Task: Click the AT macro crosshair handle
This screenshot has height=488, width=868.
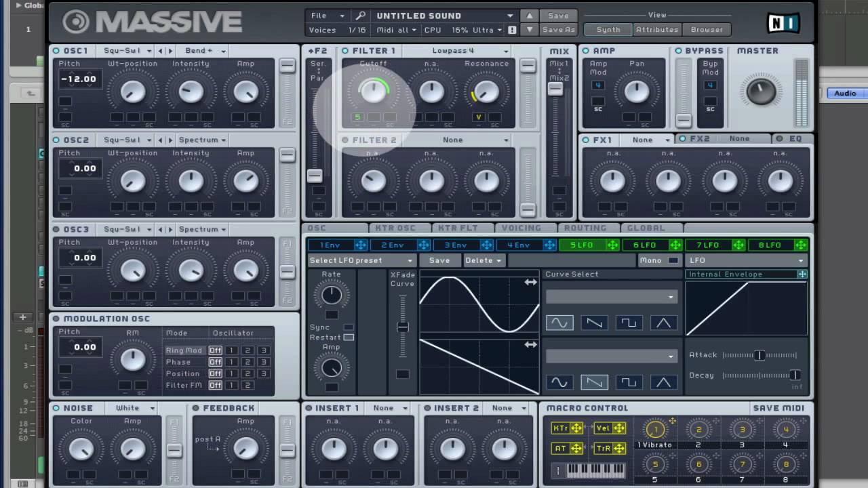Action: 576,448
